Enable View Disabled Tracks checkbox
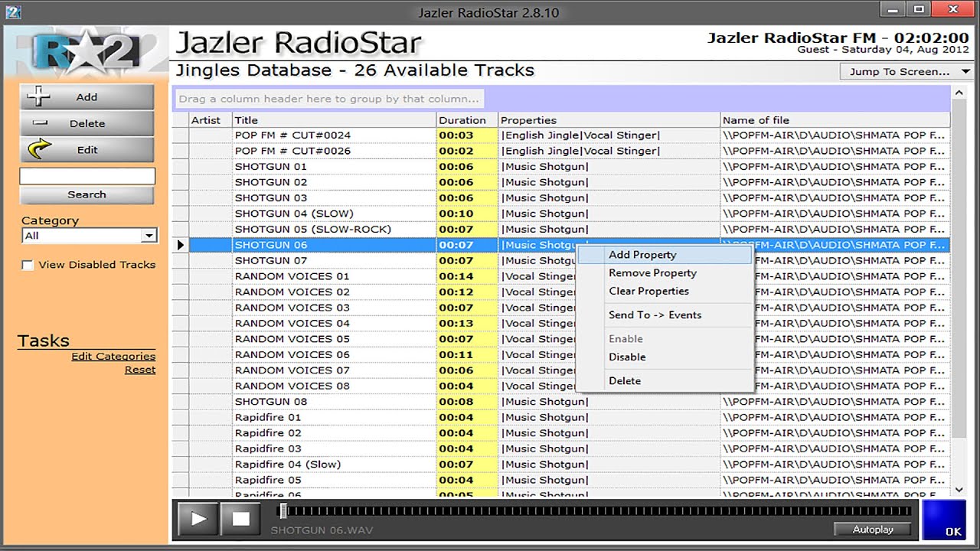The image size is (980, 551). tap(28, 265)
